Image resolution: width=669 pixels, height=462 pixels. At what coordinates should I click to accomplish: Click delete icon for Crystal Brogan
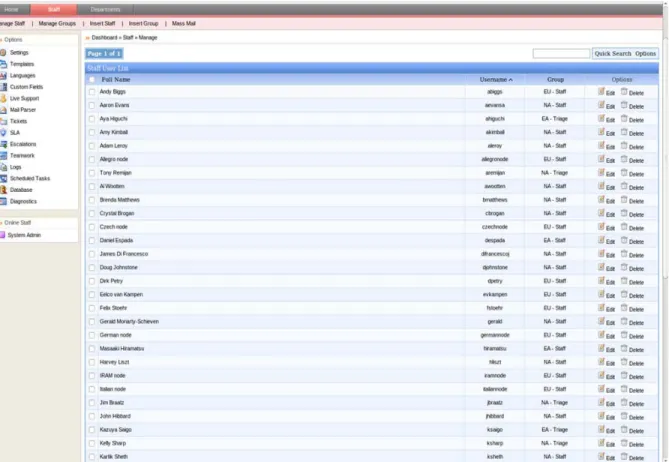pyautogui.click(x=624, y=213)
